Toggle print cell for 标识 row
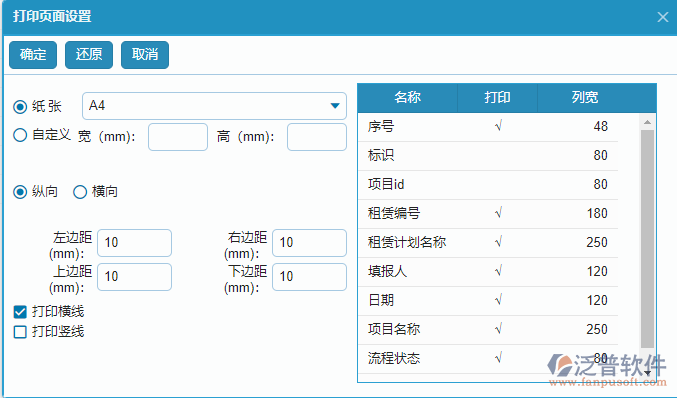 [x=498, y=155]
